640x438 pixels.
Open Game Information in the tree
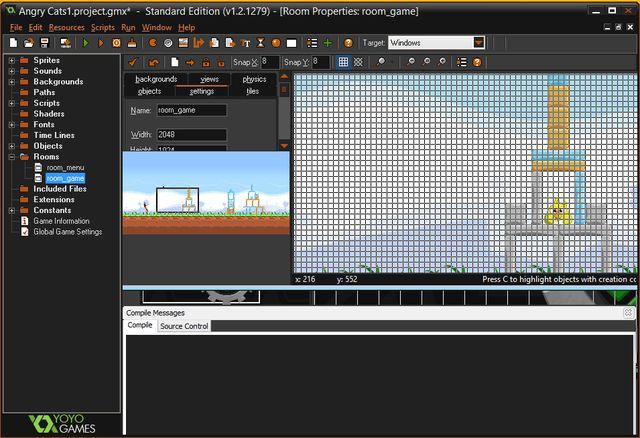(x=61, y=221)
